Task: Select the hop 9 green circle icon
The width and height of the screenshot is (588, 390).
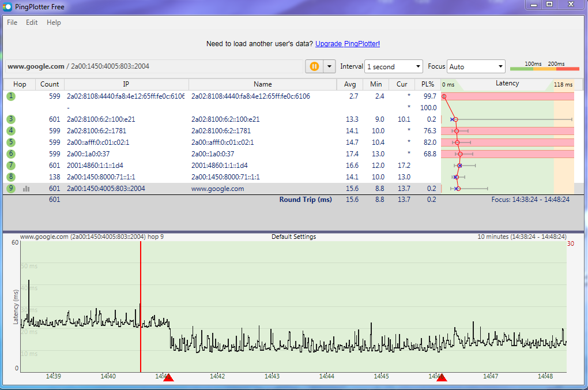Action: coord(11,189)
